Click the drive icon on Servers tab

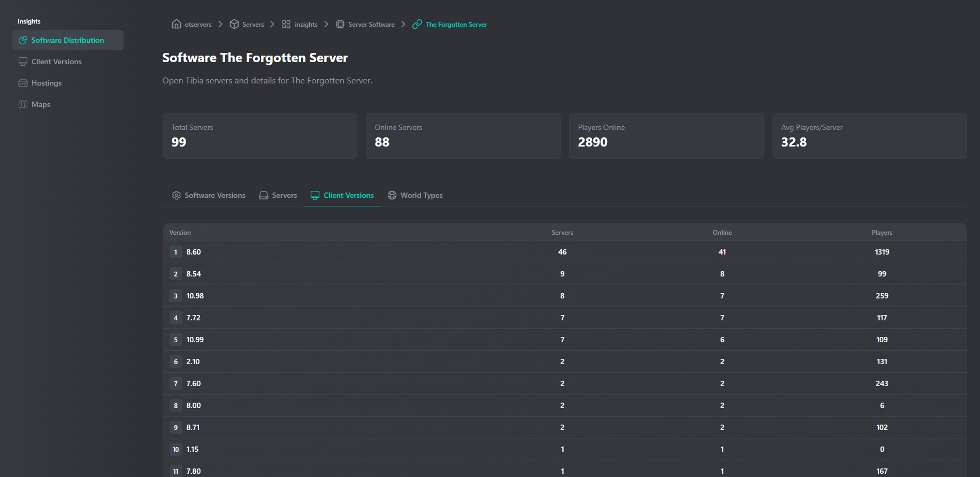tap(264, 195)
